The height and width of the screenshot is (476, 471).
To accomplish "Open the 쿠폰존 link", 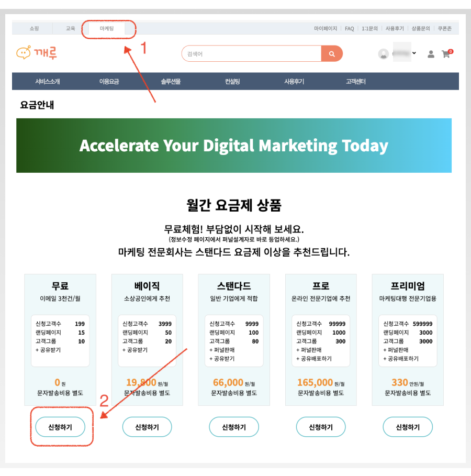I will point(445,28).
